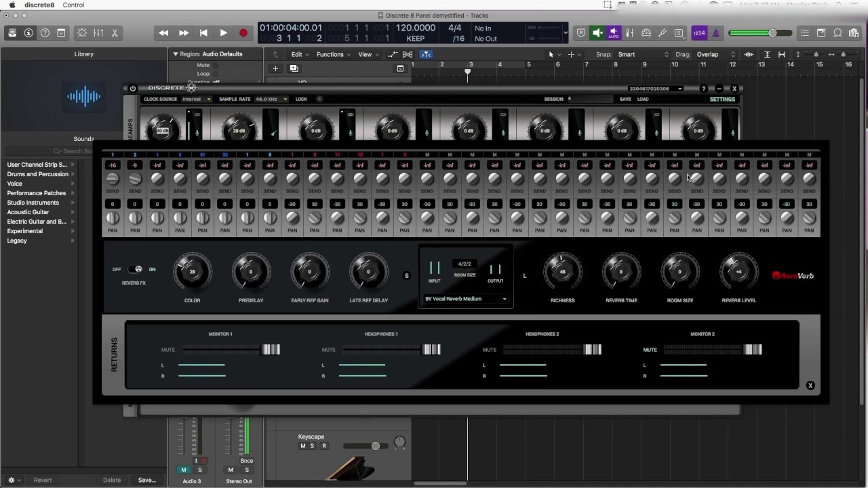Toggle the Solo S button in control bar
The height and width of the screenshot is (488, 868).
tap(679, 33)
